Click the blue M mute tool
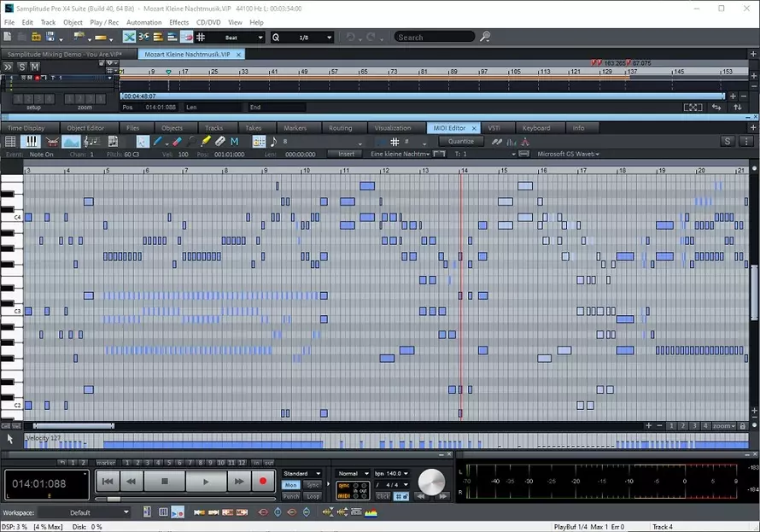The height and width of the screenshot is (532, 760). pyautogui.click(x=235, y=142)
